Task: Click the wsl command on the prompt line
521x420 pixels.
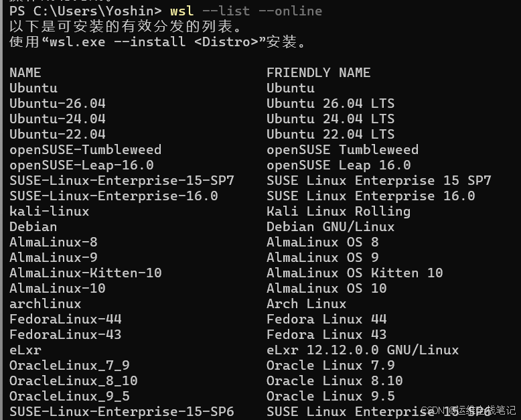Action: 181,11
